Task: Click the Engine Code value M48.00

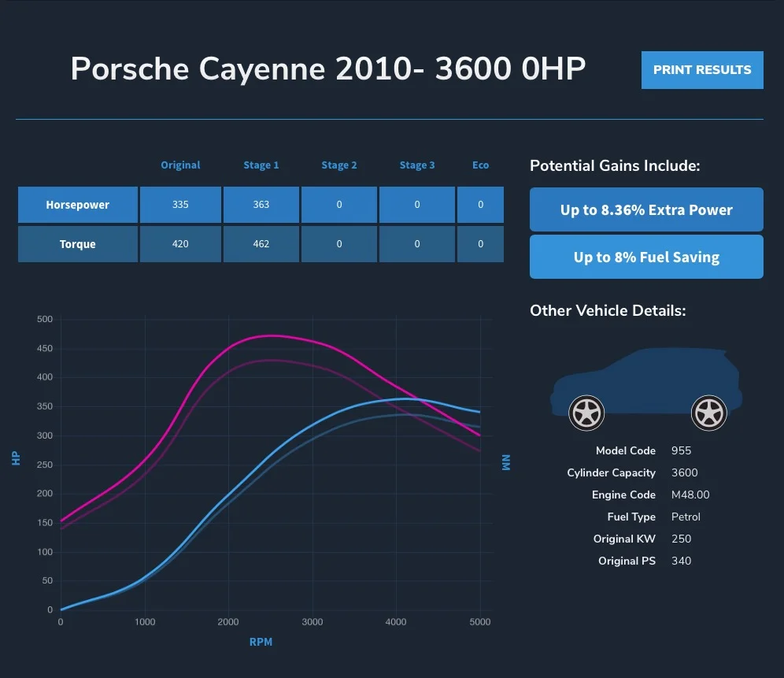Action: 690,495
